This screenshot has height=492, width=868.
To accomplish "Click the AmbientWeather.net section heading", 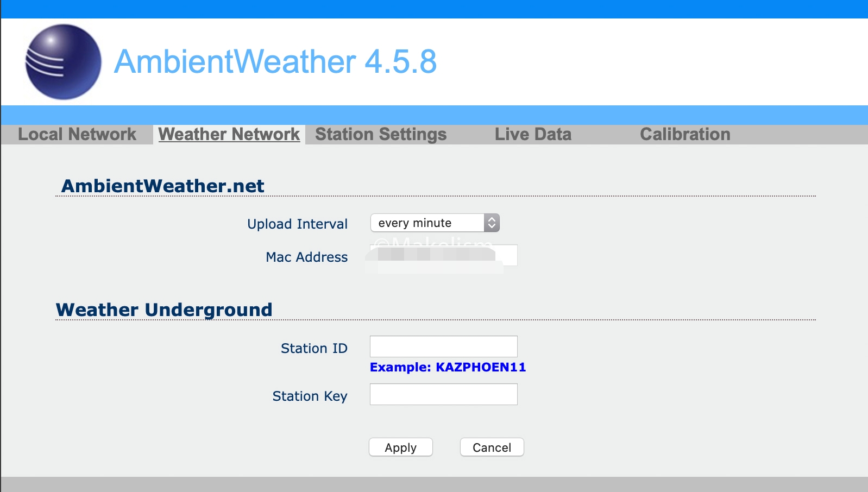I will pos(163,186).
